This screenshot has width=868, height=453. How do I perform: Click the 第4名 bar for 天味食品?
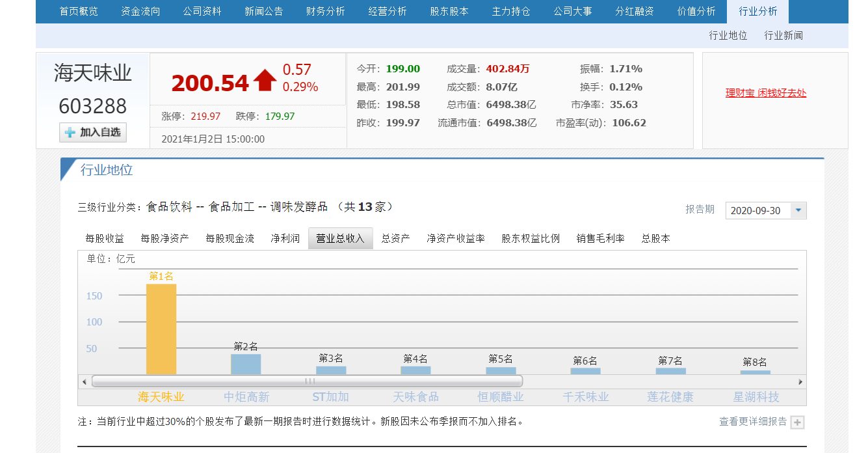[415, 370]
